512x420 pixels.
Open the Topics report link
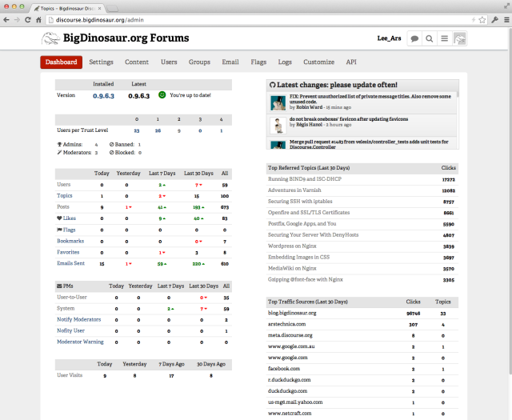65,196
